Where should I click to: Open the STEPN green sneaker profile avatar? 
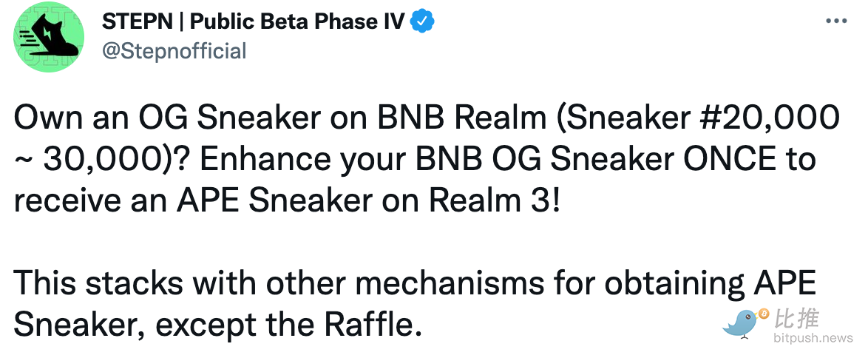pyautogui.click(x=49, y=36)
